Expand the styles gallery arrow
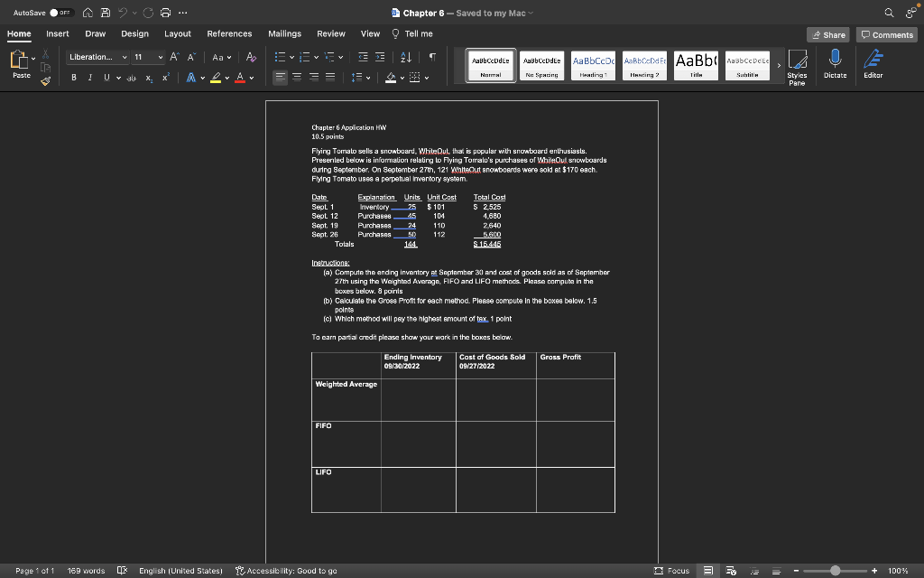 pos(779,65)
